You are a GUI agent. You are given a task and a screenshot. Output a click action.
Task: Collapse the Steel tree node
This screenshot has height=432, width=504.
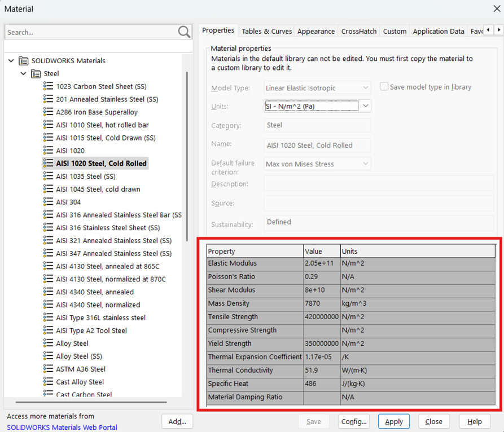coord(23,73)
